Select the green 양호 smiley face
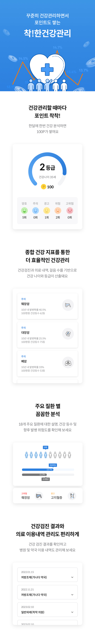Viewport: 95px width, 644px height. coord(24,211)
